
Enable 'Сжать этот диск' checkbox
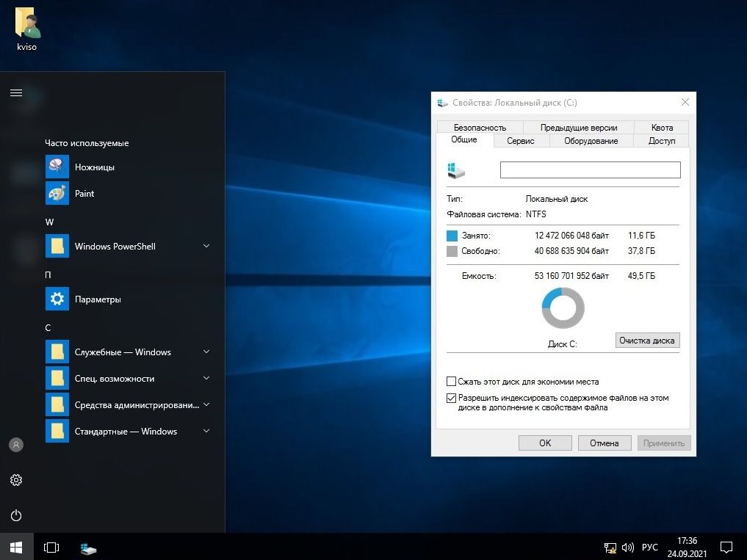click(452, 382)
